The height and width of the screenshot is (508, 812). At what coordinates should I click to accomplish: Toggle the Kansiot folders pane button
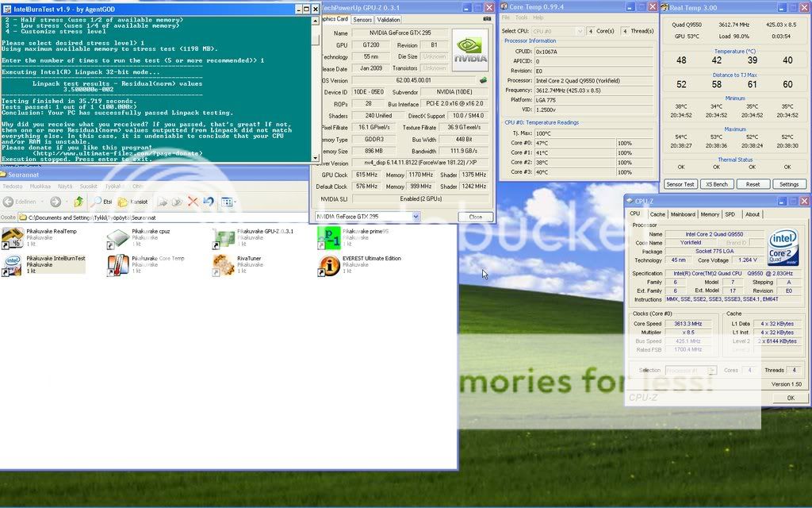coord(133,202)
